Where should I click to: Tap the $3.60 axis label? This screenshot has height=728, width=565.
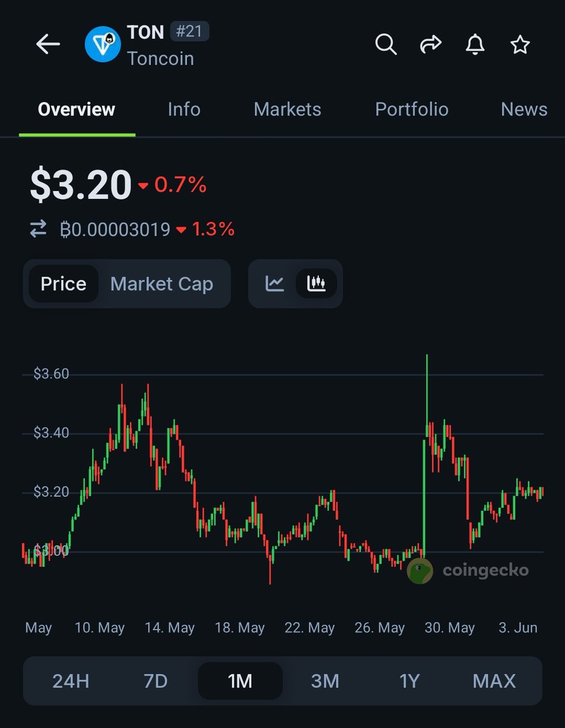click(52, 374)
